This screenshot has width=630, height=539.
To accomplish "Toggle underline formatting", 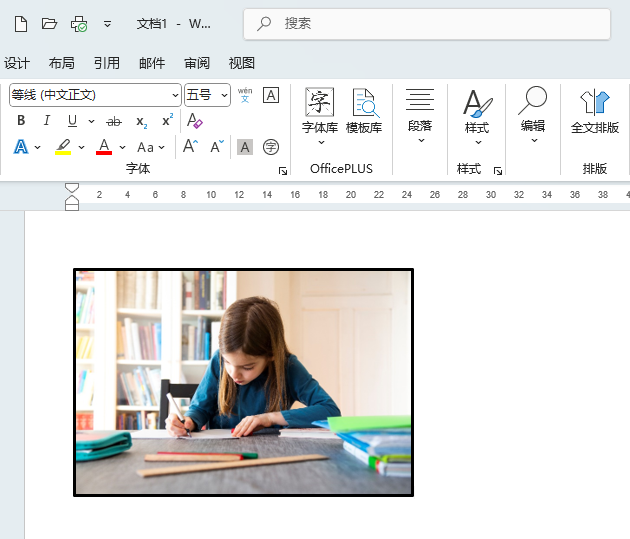I will coord(72,121).
